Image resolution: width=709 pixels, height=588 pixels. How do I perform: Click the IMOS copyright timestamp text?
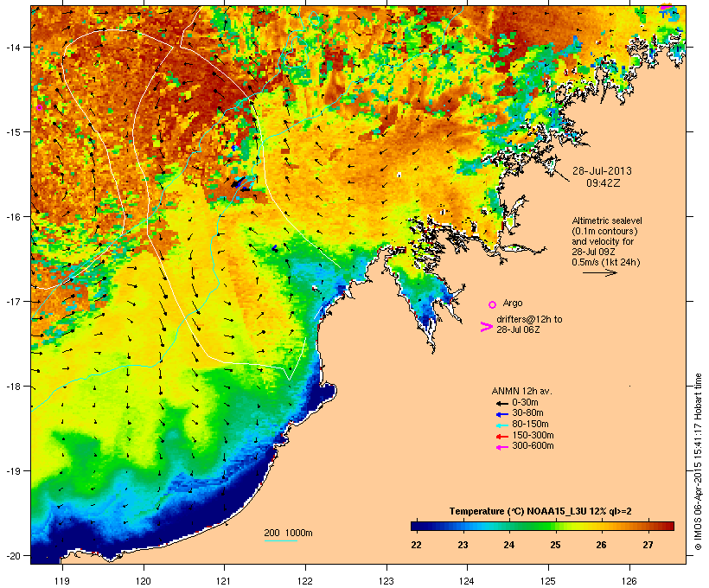[x=698, y=462]
